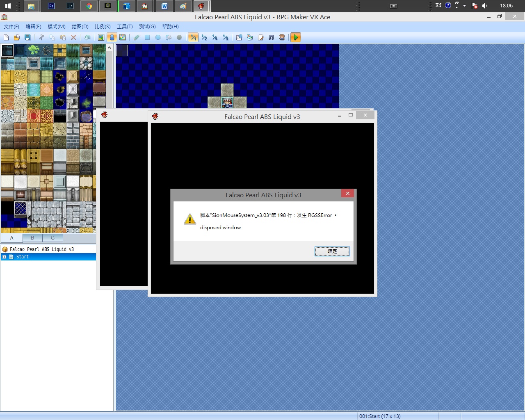
Task: Select tileset tab C
Action: pos(52,238)
